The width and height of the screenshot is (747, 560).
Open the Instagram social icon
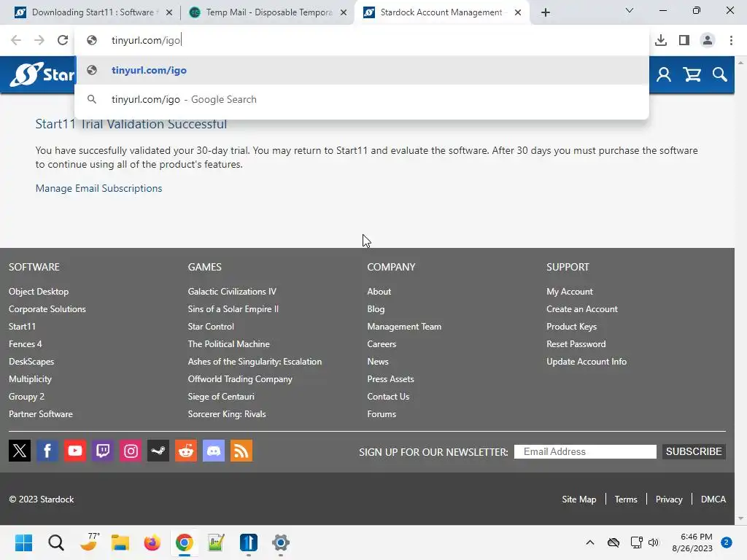[131, 451]
